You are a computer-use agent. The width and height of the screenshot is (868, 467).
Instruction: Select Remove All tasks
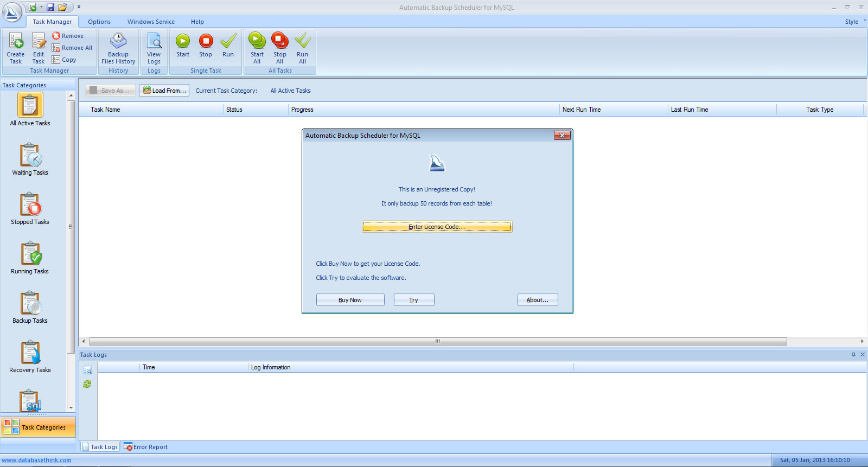click(72, 48)
